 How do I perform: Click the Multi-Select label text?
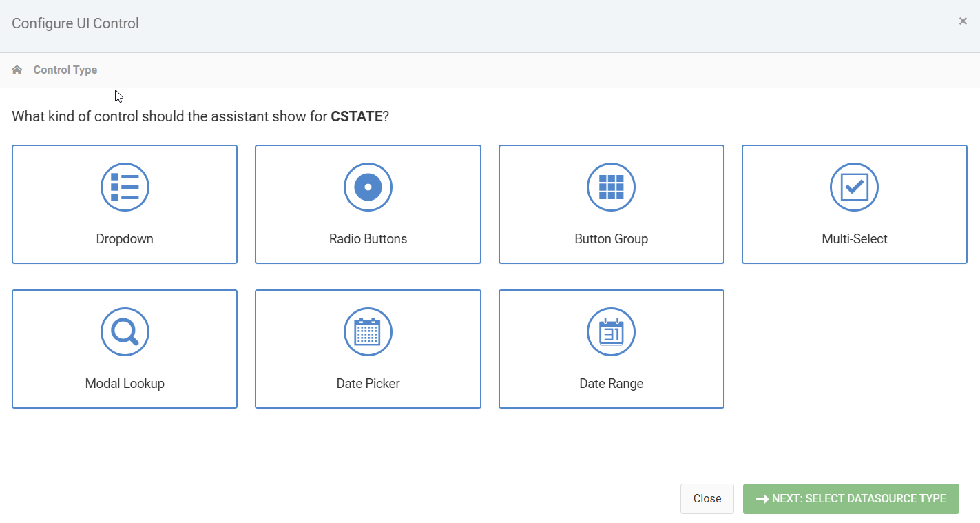855,239
